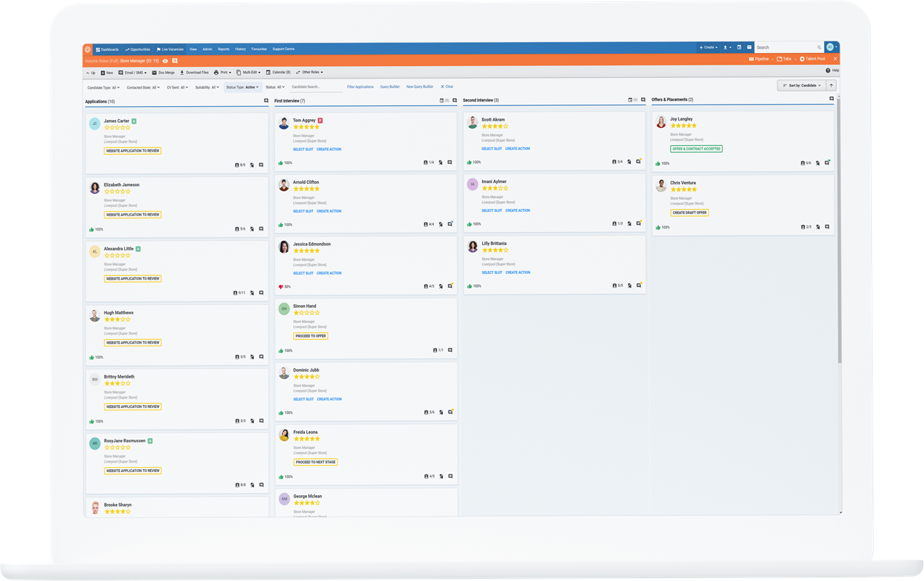Click the thumbs-down 50% on Jessica Edmondson's card

285,286
